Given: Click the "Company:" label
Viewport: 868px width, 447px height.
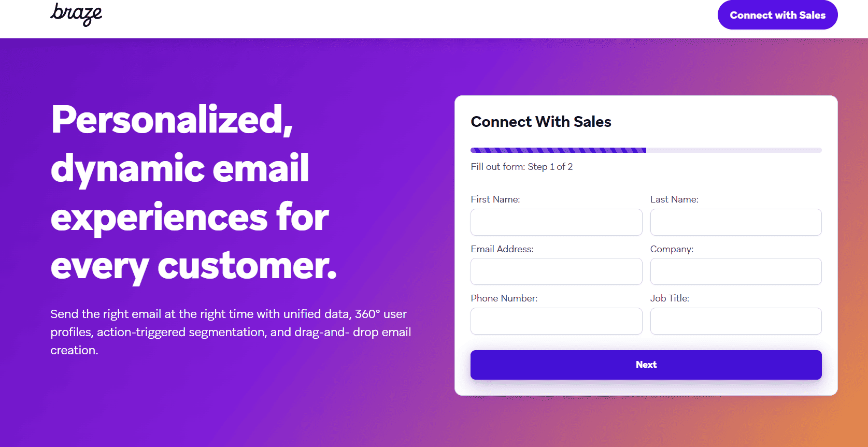Looking at the screenshot, I should tap(672, 249).
